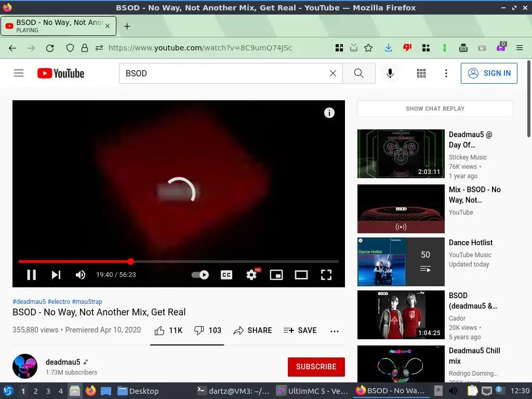
Task: Like the video (11K)
Action: (169, 330)
